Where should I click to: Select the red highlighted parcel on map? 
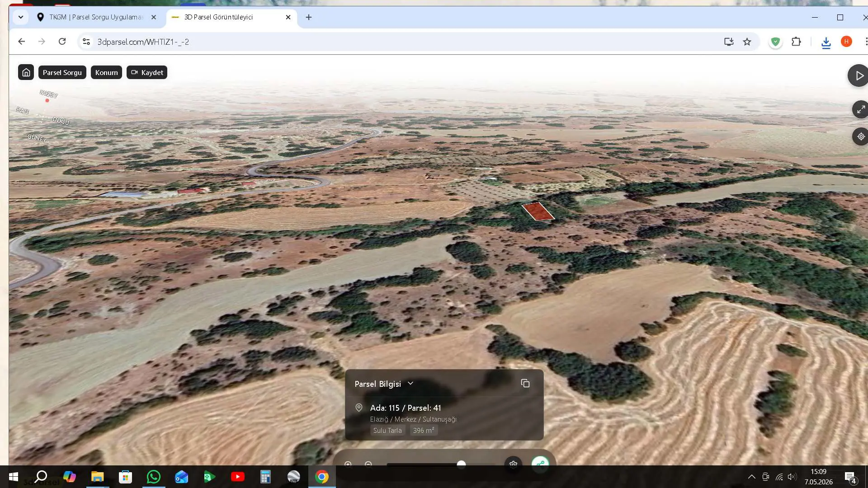(x=538, y=211)
